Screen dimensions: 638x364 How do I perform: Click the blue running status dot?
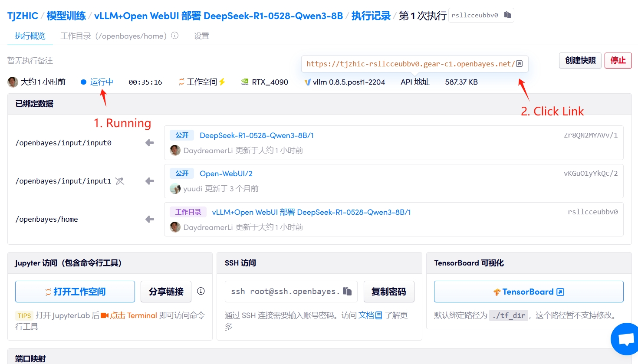pos(83,82)
